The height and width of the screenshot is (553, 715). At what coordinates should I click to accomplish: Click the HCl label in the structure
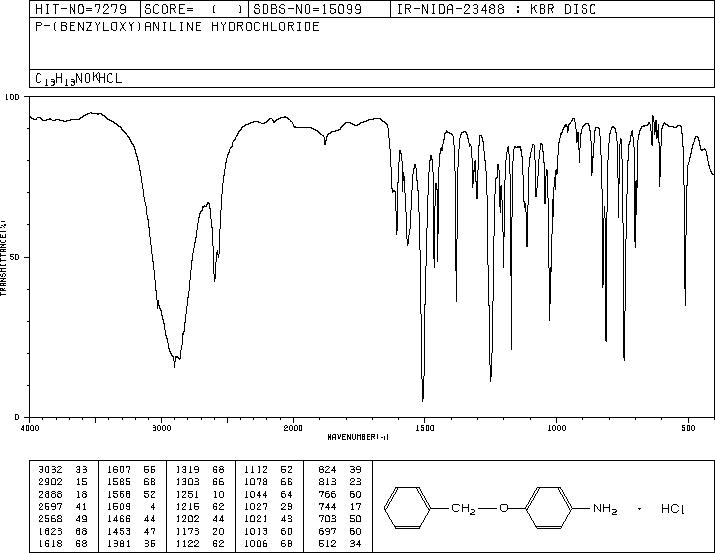(x=673, y=508)
